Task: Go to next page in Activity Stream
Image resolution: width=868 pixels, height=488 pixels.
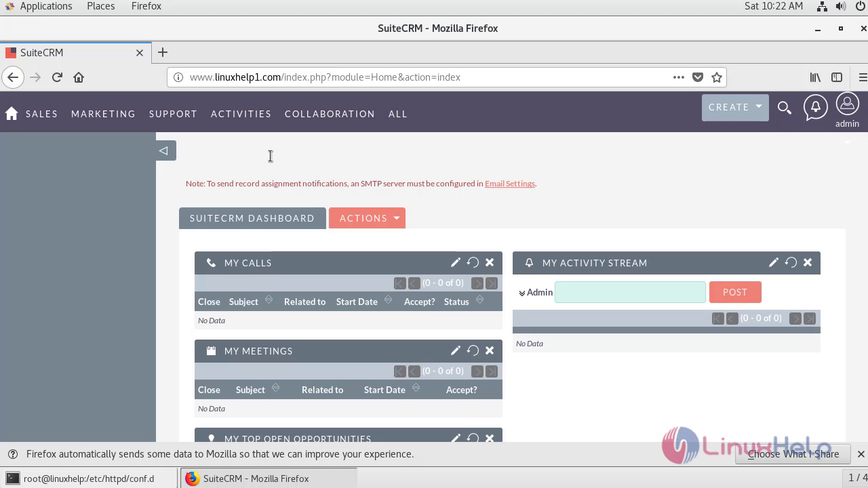Action: [795, 319]
